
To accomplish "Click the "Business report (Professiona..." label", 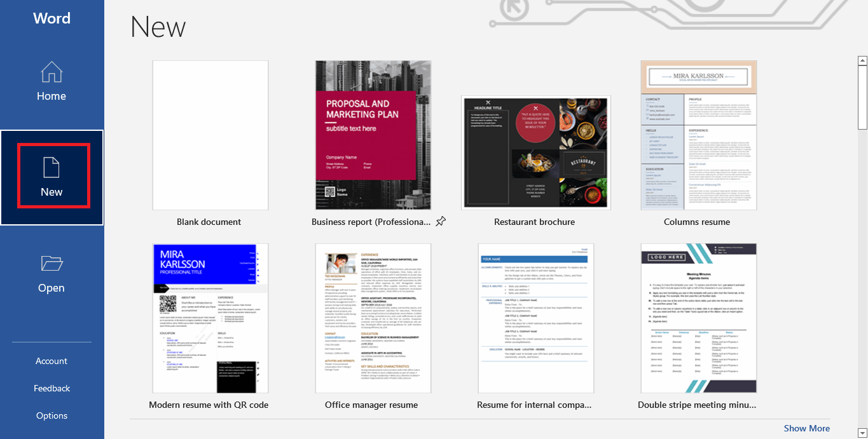I will (x=371, y=222).
